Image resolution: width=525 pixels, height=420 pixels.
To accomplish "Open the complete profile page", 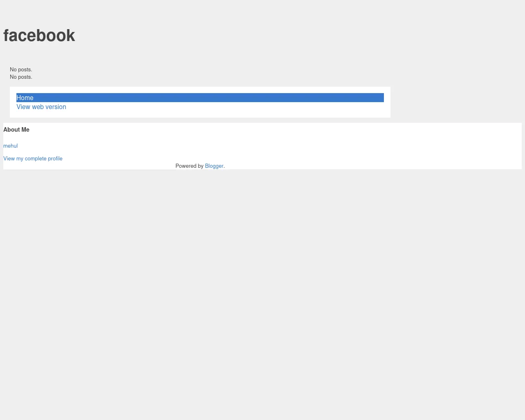I will 33,158.
